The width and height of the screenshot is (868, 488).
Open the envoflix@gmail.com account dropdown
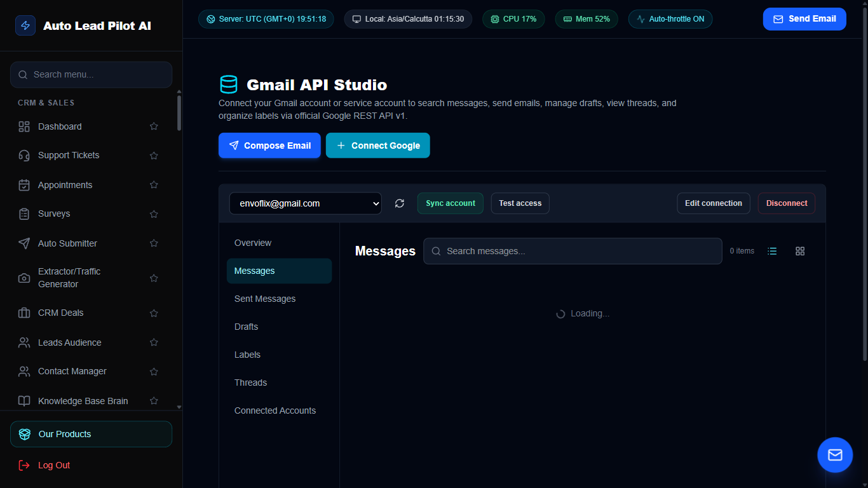point(306,203)
